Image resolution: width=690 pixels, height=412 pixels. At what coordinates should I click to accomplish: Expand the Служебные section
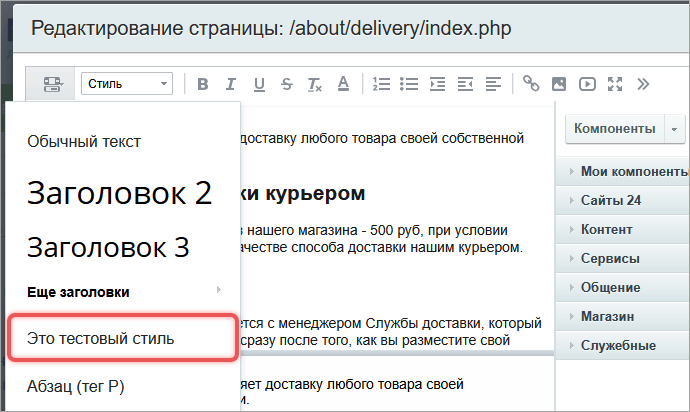click(623, 346)
